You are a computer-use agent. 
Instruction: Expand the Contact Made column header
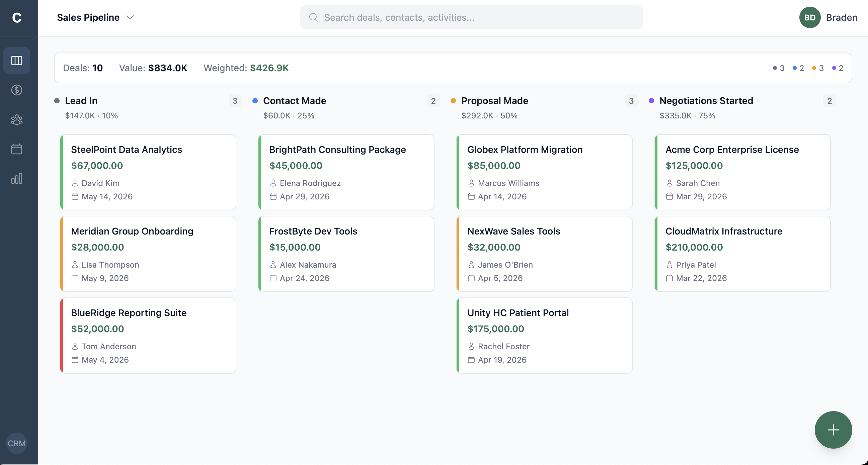[x=295, y=101]
